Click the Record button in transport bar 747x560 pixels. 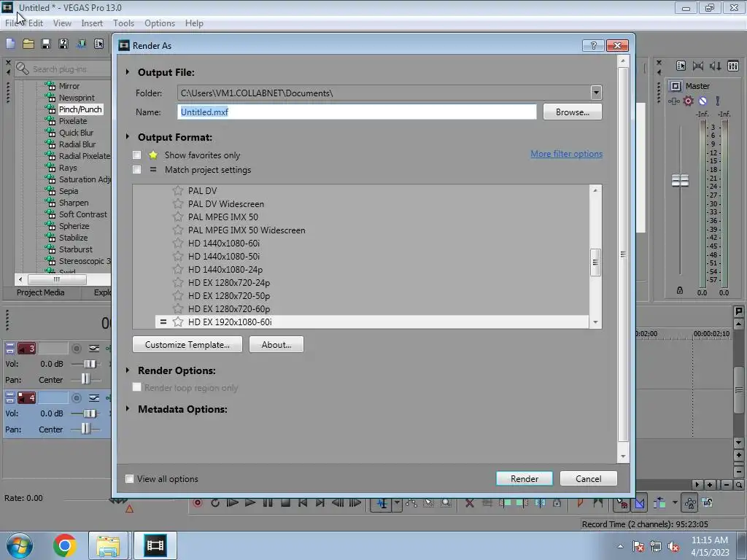click(x=197, y=503)
